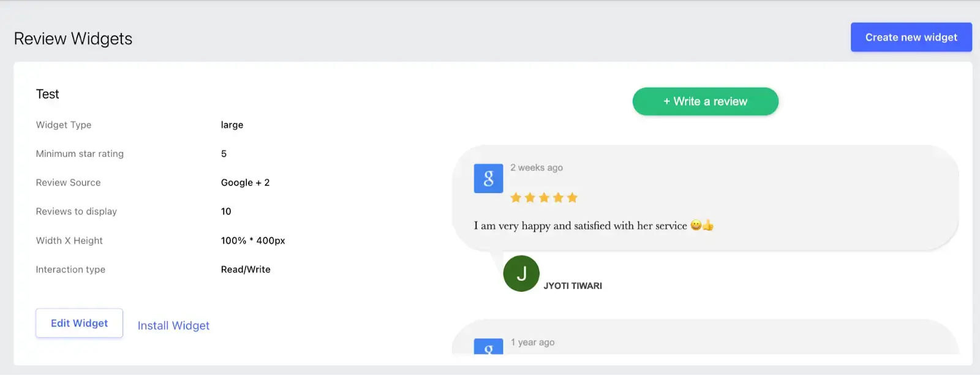Screen dimensions: 980x375
Task: Click the satisfied with her service review text
Action: (630, 225)
